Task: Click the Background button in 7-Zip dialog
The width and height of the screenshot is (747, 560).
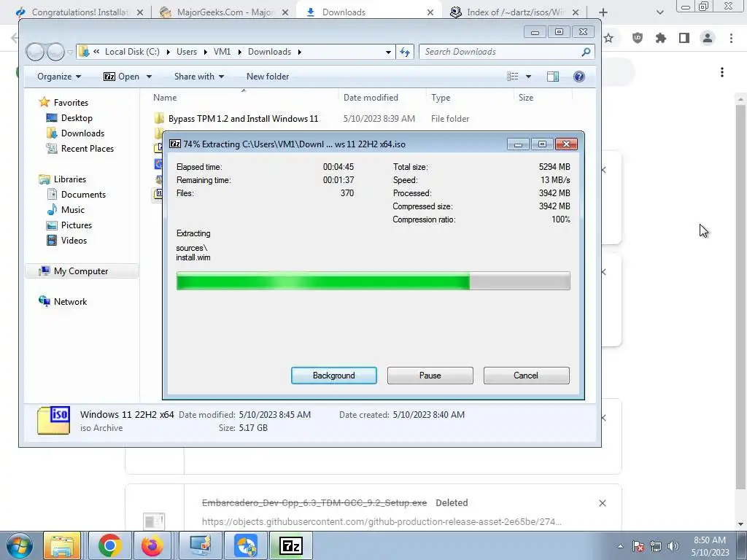Action: tap(333, 376)
